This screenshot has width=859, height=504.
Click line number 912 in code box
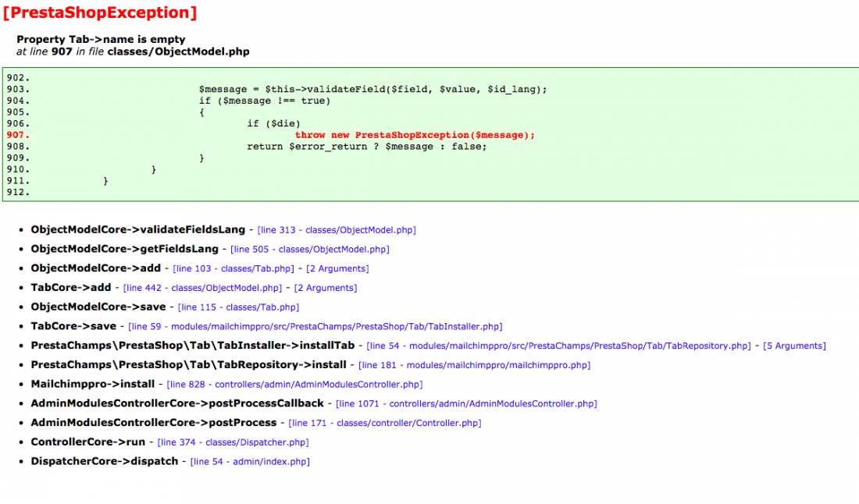click(18, 192)
